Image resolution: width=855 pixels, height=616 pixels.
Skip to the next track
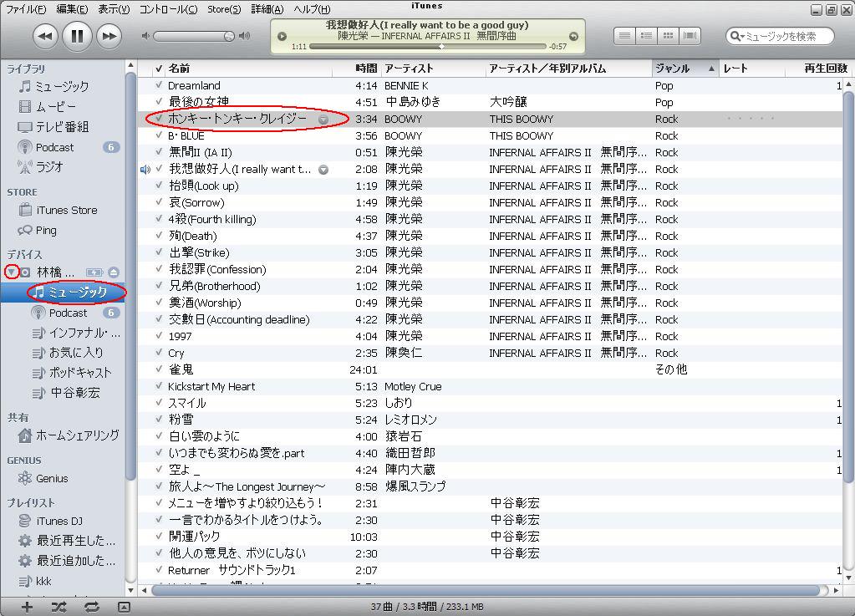pyautogui.click(x=109, y=36)
